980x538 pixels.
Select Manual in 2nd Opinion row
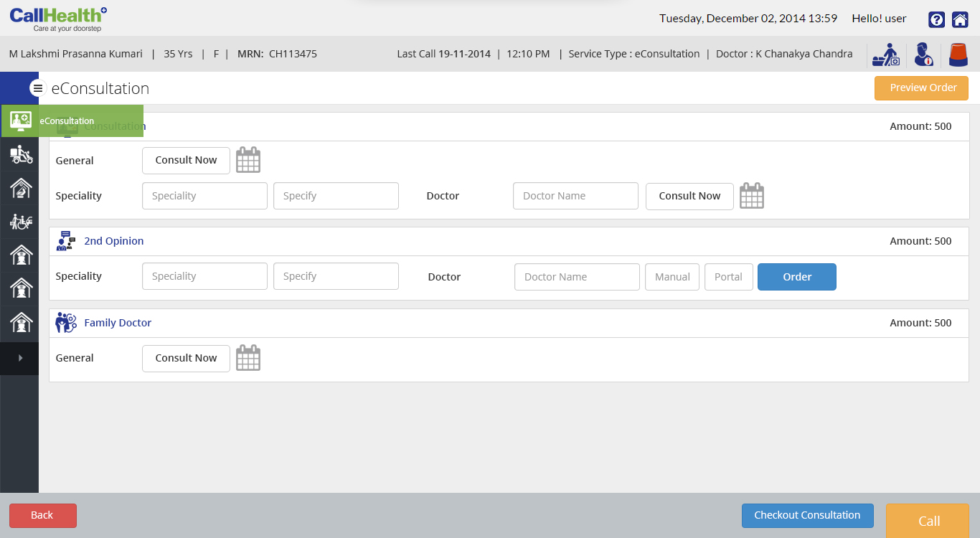pos(672,277)
